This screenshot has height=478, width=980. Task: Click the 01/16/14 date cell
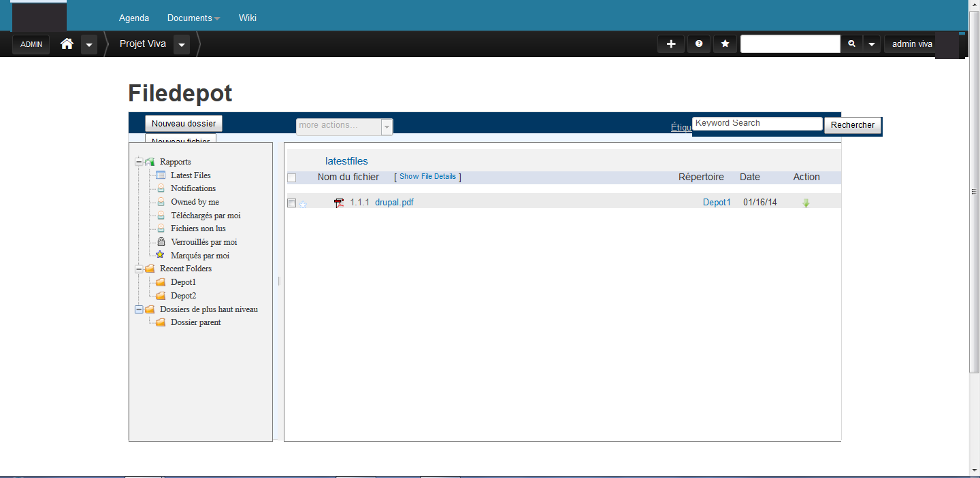pos(760,203)
